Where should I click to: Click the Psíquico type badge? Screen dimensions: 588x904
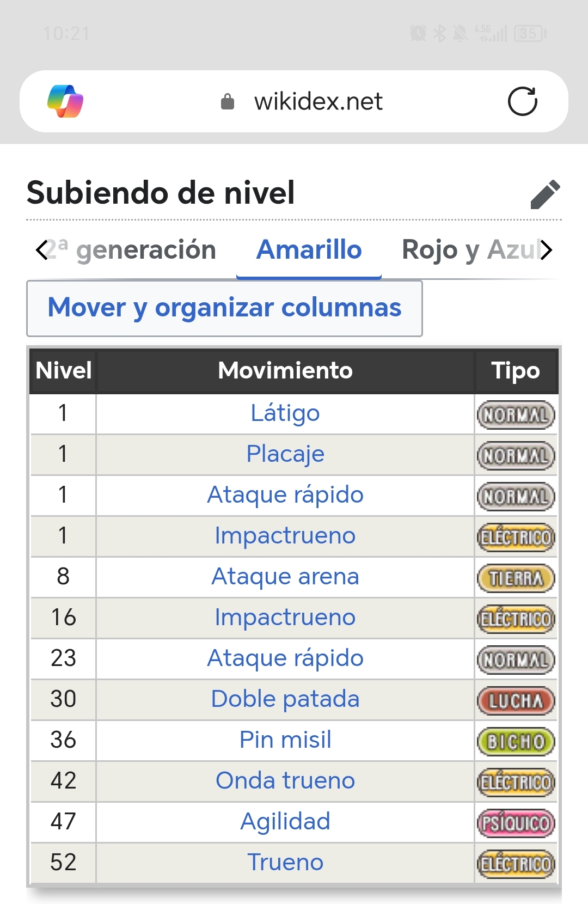(x=516, y=823)
